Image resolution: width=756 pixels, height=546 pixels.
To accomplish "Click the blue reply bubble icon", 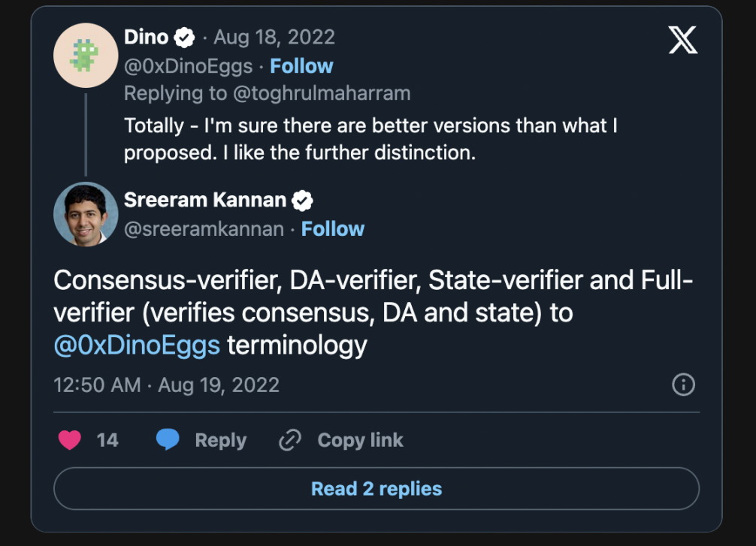I will tap(168, 440).
